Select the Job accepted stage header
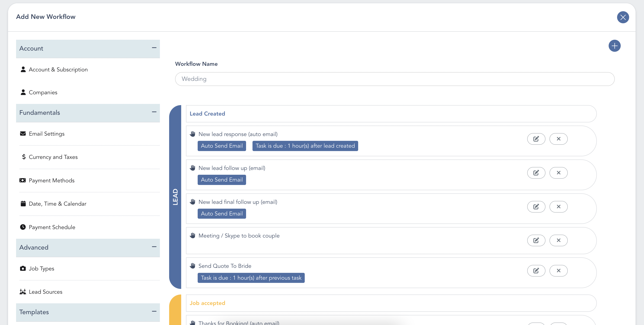 pyautogui.click(x=391, y=303)
